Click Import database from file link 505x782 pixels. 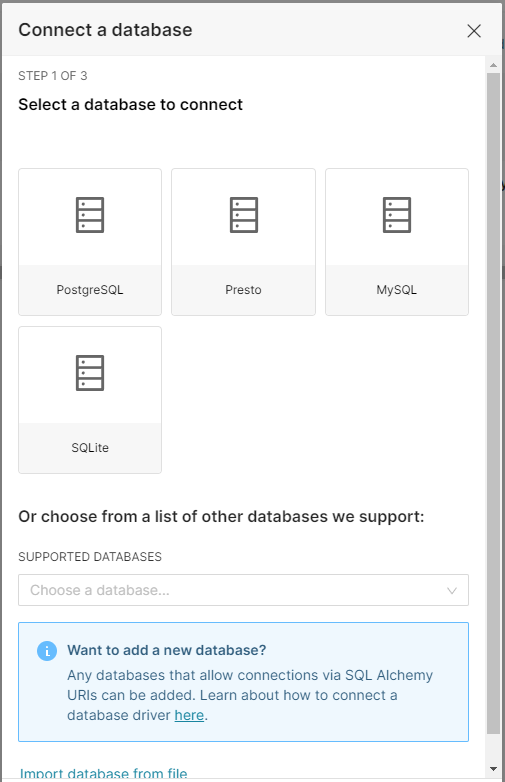[x=104, y=774]
